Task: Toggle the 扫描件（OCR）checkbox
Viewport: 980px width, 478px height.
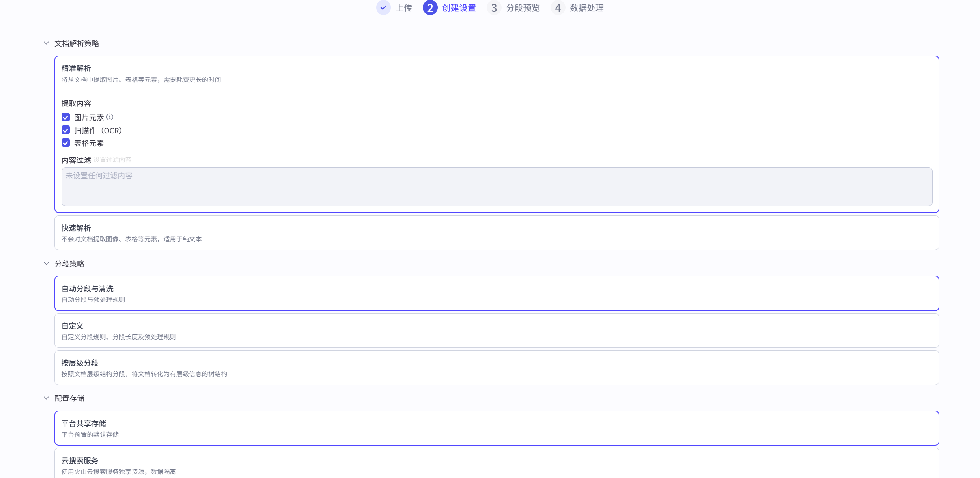Action: coord(66,130)
